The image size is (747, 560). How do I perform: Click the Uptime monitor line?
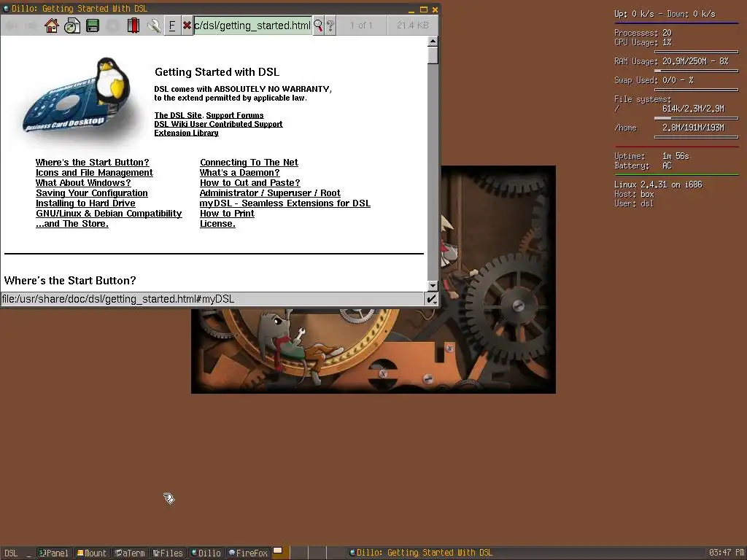click(651, 156)
